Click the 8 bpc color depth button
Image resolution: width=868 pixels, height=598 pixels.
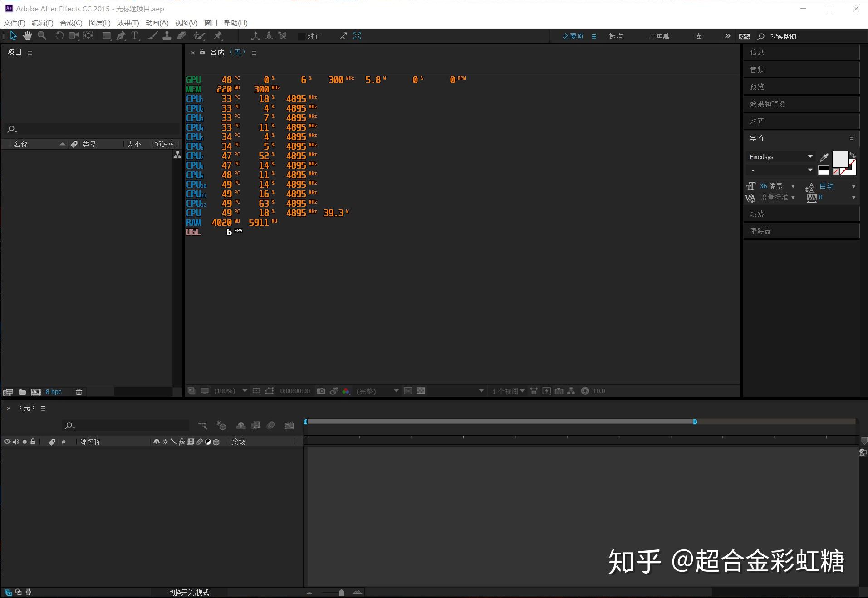(x=54, y=392)
